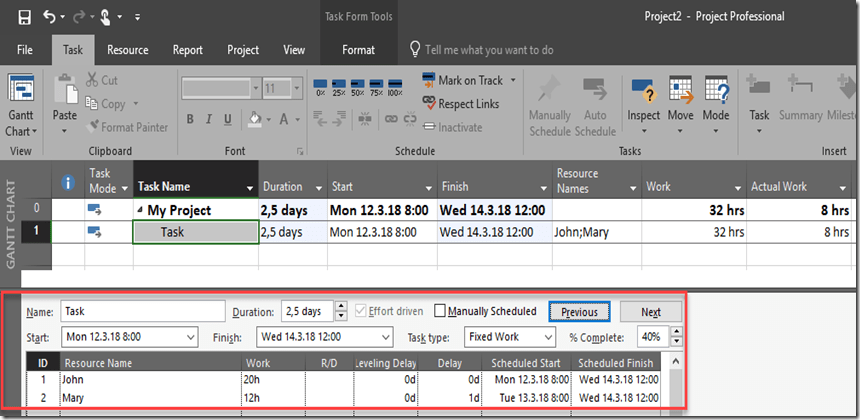Viewport: 860px width, 420px height.
Task: Click the Inspect task icon
Action: click(643, 100)
